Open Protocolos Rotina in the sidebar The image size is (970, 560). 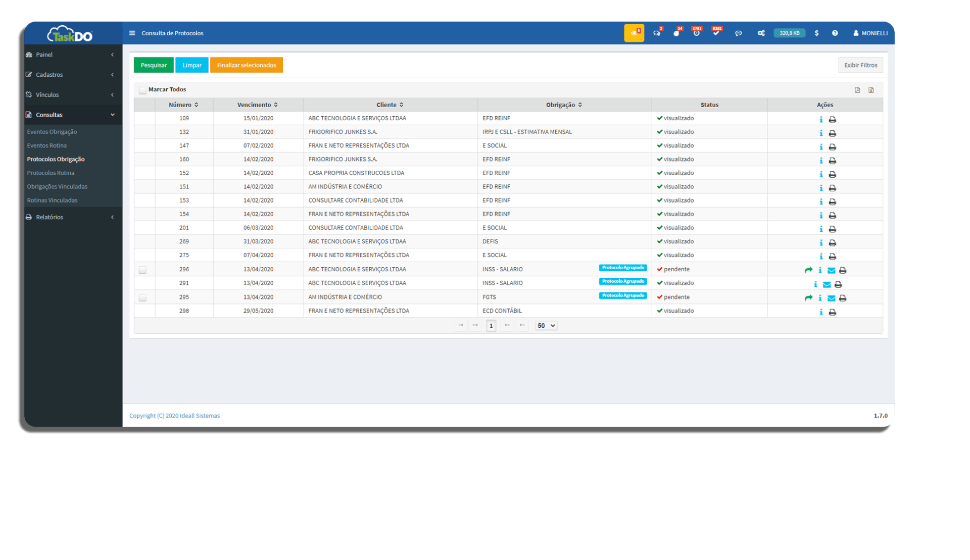click(51, 173)
